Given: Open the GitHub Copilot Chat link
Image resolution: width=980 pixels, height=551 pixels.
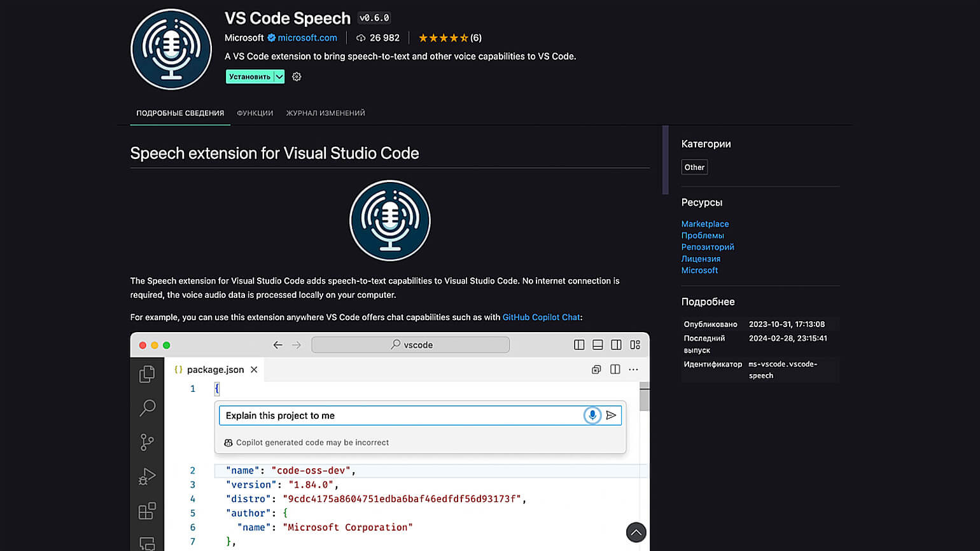Looking at the screenshot, I should click(x=542, y=317).
